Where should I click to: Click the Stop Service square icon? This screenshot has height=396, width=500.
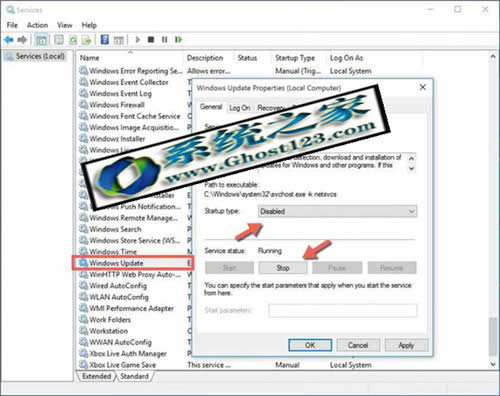151,40
